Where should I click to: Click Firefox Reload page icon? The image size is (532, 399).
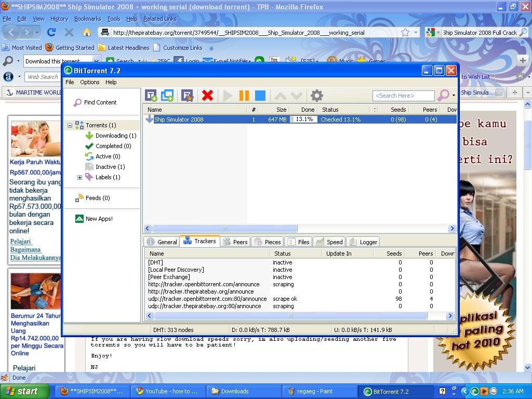coord(51,32)
